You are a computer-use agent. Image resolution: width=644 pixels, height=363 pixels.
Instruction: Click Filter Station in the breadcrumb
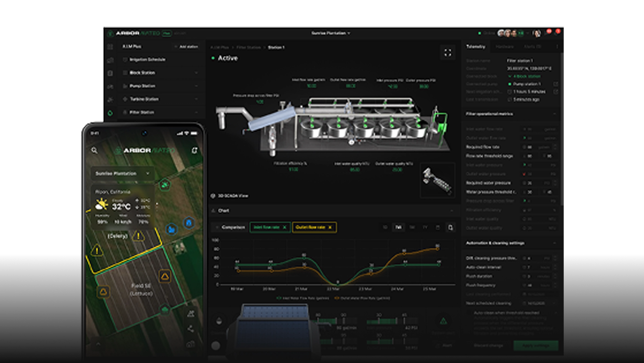click(248, 47)
